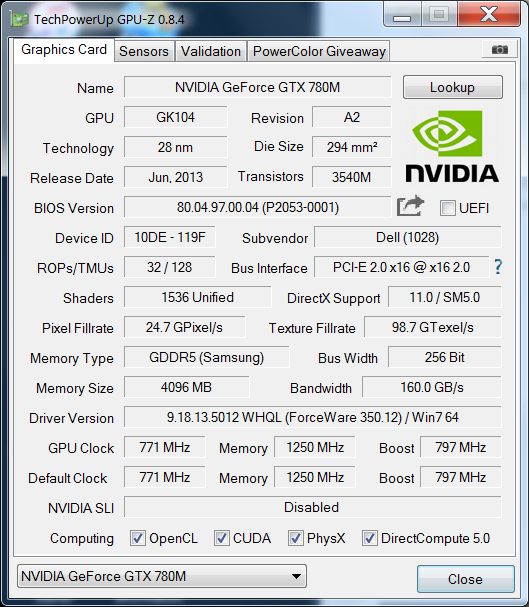Image resolution: width=529 pixels, height=607 pixels.
Task: Toggle the CUDA checkbox
Action: (221, 538)
